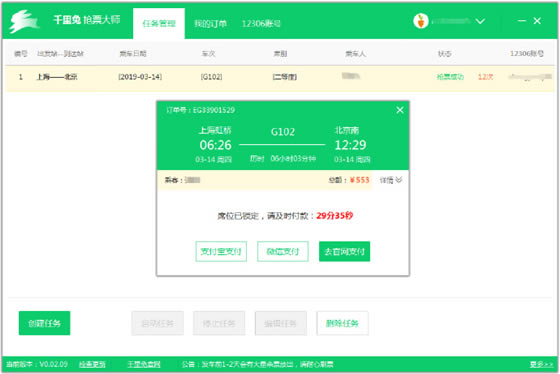
Task: Click train number cell [G102]
Action: (211, 77)
